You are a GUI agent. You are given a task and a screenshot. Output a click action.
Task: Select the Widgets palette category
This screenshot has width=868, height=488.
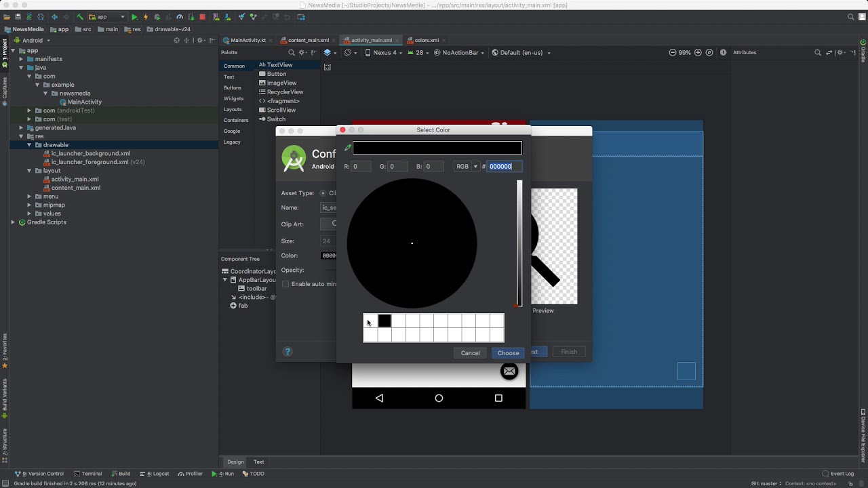pyautogui.click(x=233, y=98)
